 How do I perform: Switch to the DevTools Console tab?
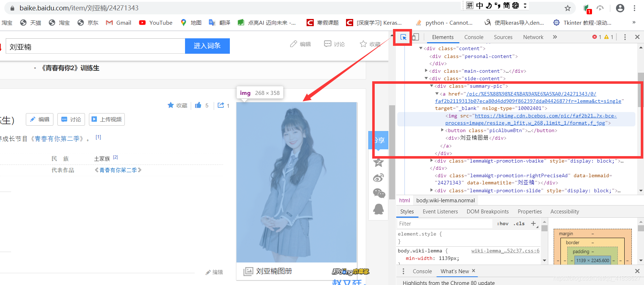tap(474, 37)
